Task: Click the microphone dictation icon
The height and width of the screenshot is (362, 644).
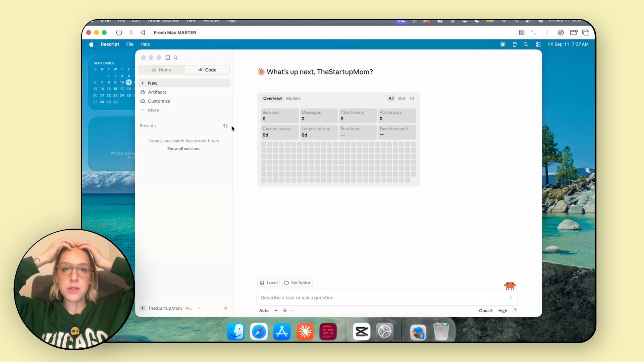Action: pyautogui.click(x=285, y=310)
